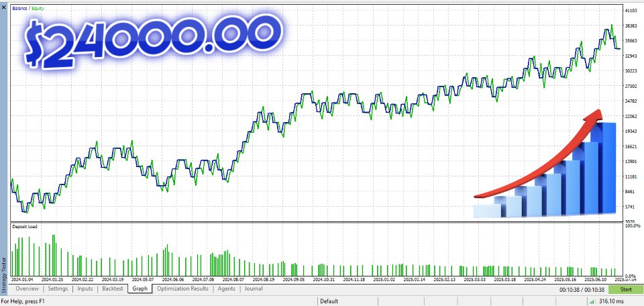Click the 2024.03.19 date label
The height and width of the screenshot is (306, 644).
pos(113,279)
